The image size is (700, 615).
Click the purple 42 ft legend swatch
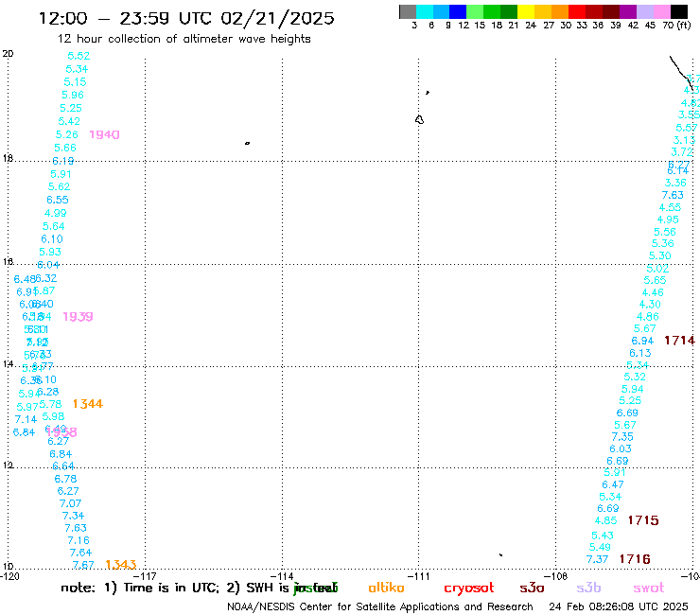pyautogui.click(x=628, y=11)
